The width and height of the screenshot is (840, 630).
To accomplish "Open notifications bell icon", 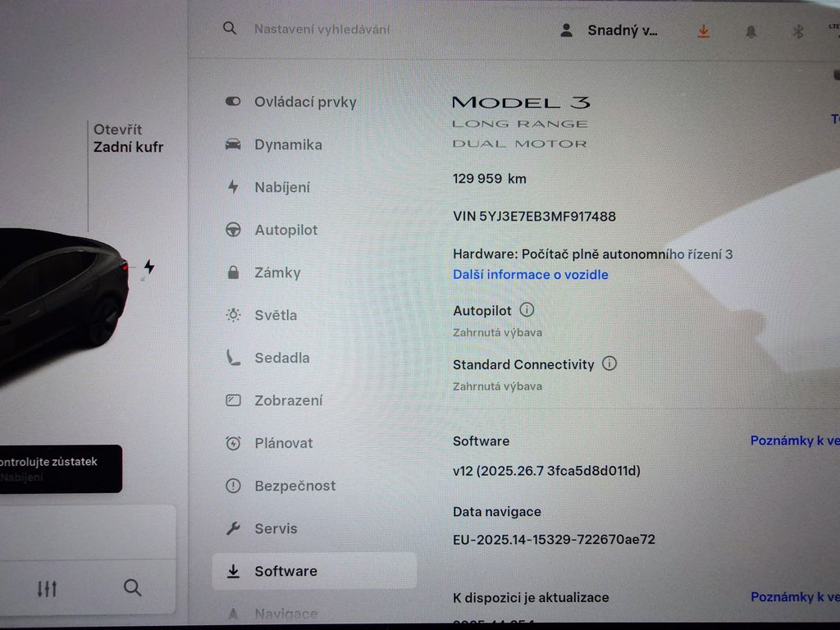I will [751, 32].
